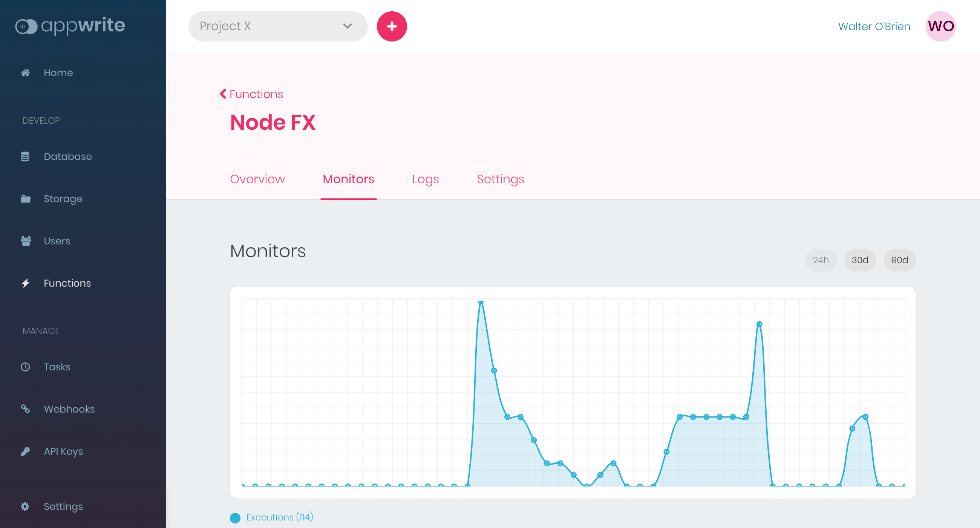Image resolution: width=980 pixels, height=528 pixels.
Task: Click the appwrite logo icon
Action: tap(26, 26)
